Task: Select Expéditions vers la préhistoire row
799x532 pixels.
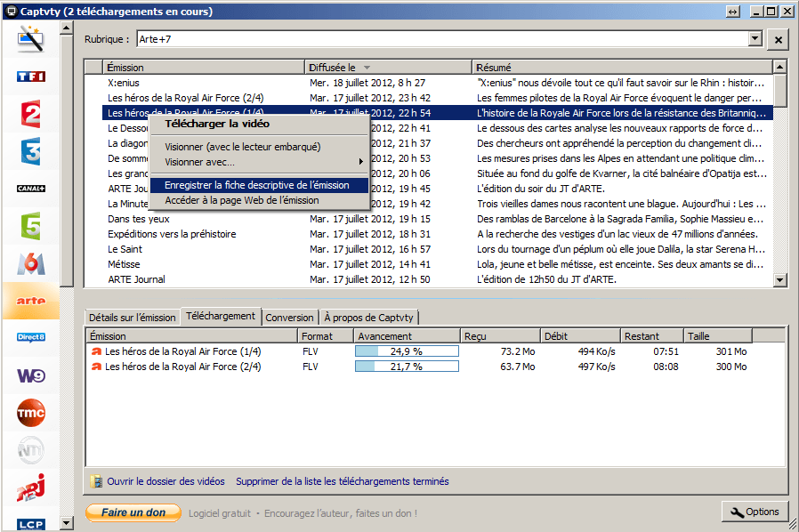Action: point(438,234)
